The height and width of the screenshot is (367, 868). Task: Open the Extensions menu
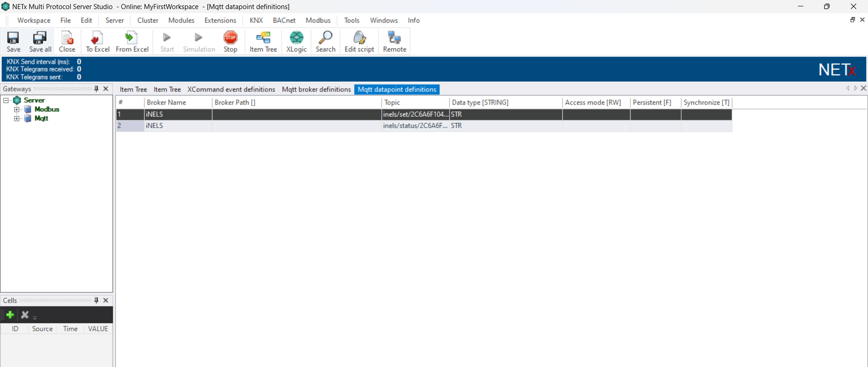(x=220, y=20)
